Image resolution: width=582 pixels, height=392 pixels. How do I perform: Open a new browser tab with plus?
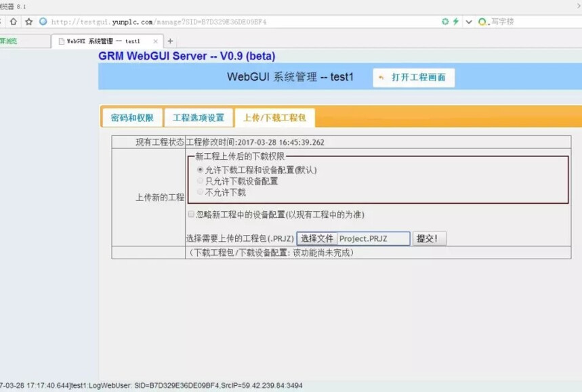click(170, 41)
